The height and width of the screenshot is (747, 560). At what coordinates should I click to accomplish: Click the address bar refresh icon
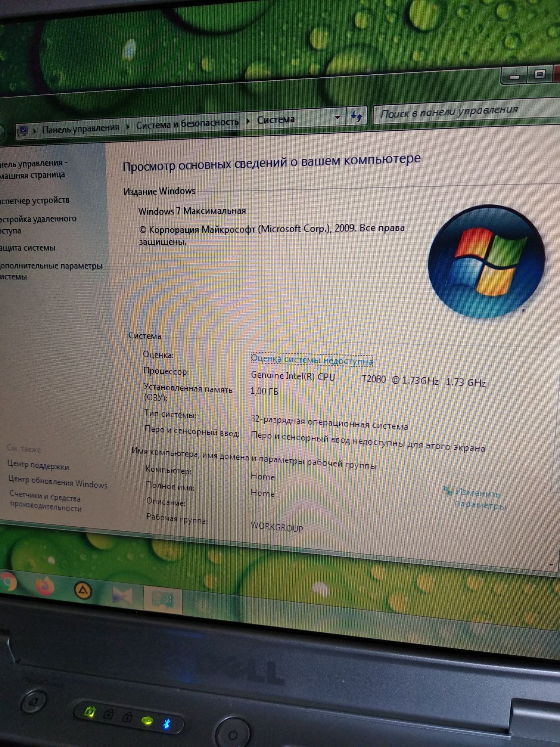coord(357,116)
